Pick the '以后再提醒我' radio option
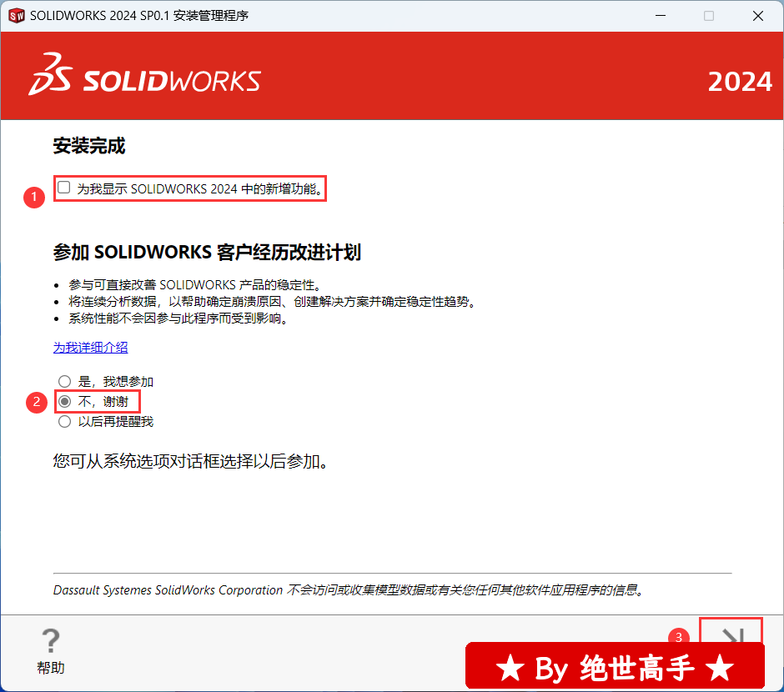784x692 pixels. [64, 421]
